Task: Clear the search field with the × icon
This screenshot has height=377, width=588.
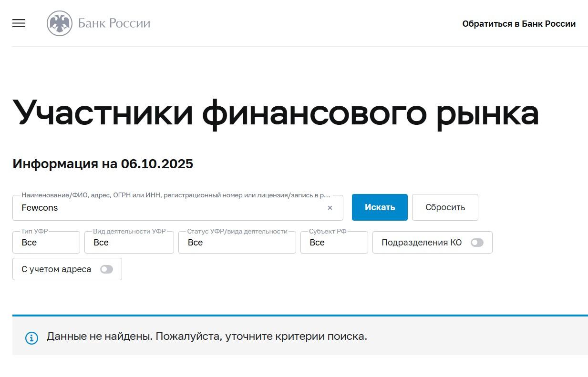Action: (330, 208)
